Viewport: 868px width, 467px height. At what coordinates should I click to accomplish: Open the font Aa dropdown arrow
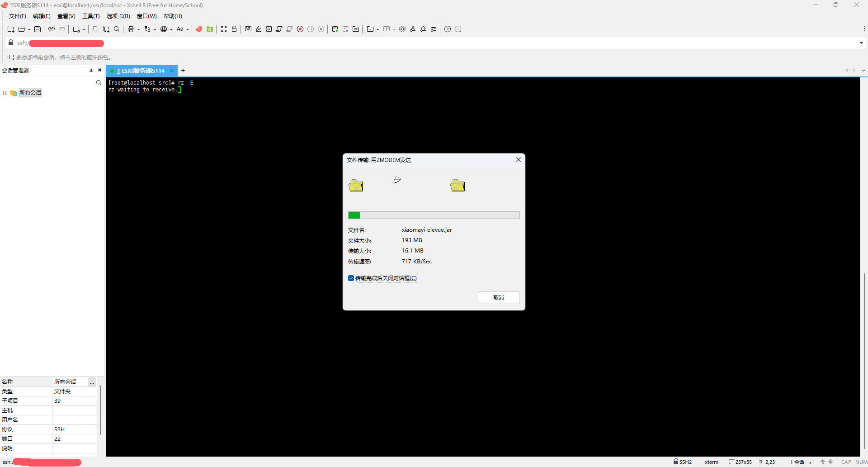click(188, 29)
